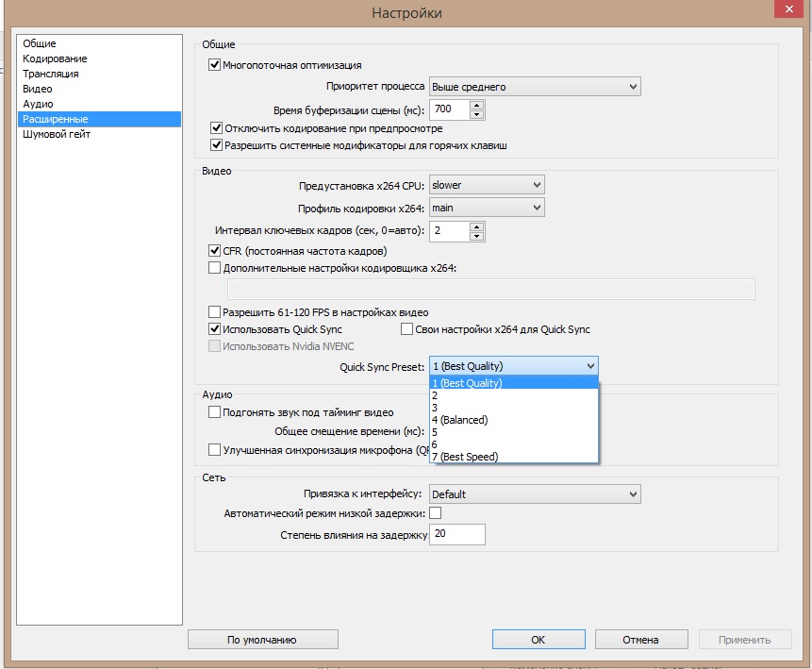Expand Предустановка x264 CPU dropdown

point(487,185)
